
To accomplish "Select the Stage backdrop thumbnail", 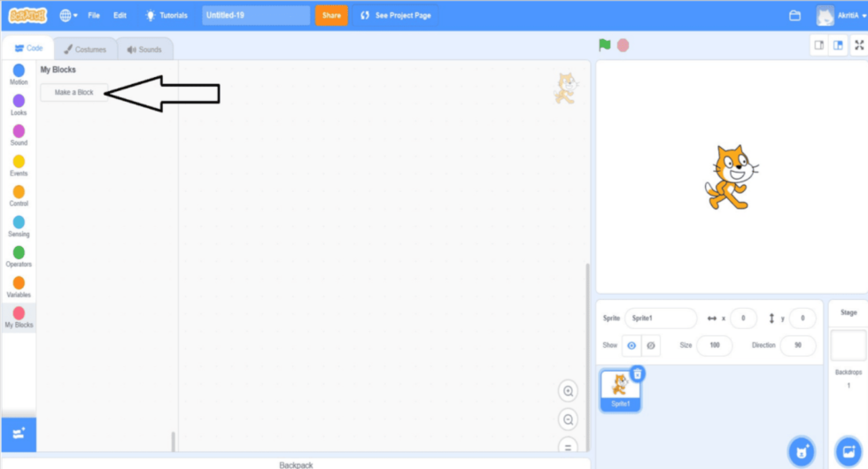I will point(849,345).
